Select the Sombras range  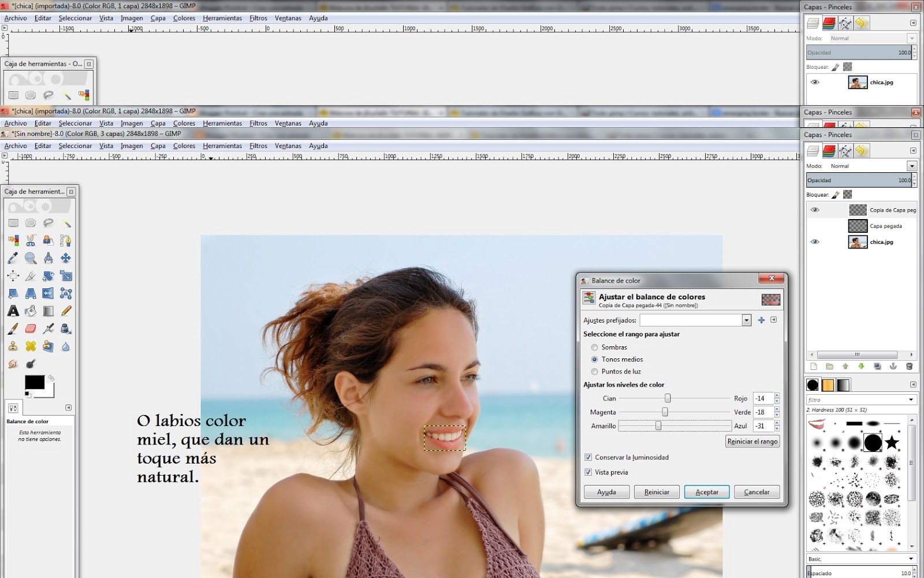tap(594, 347)
